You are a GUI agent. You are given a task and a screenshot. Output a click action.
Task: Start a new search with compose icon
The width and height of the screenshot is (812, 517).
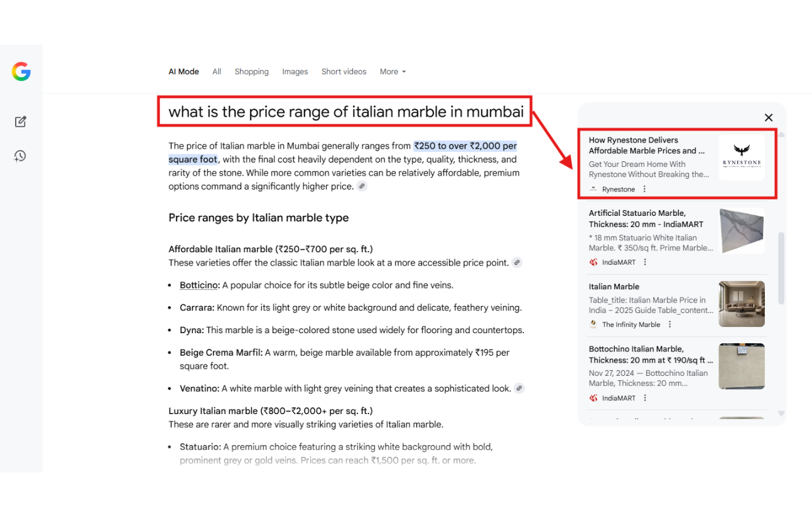pos(21,122)
